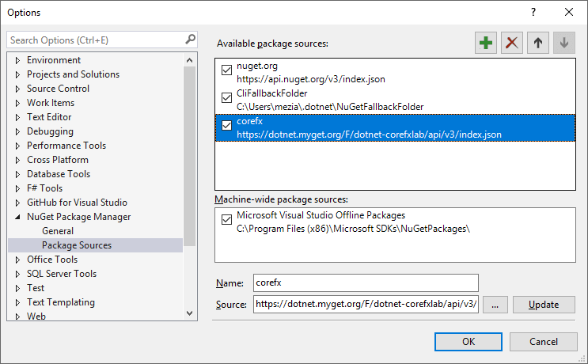This screenshot has width=588, height=364.
Task: Move package source up with arrow icon
Action: (538, 44)
